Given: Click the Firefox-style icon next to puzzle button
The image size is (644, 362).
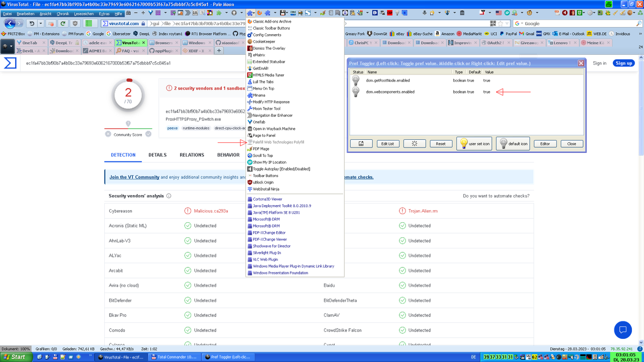Looking at the screenshot, I should point(260,13).
